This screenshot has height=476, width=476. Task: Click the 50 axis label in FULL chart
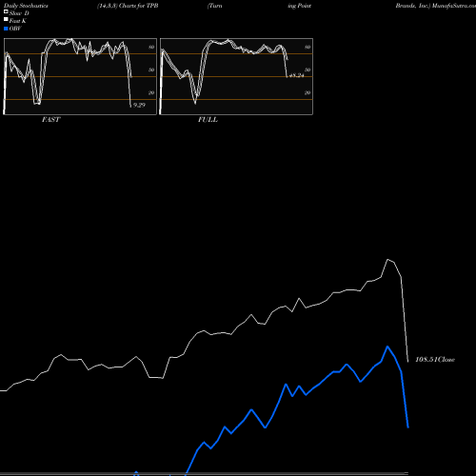tap(307, 69)
